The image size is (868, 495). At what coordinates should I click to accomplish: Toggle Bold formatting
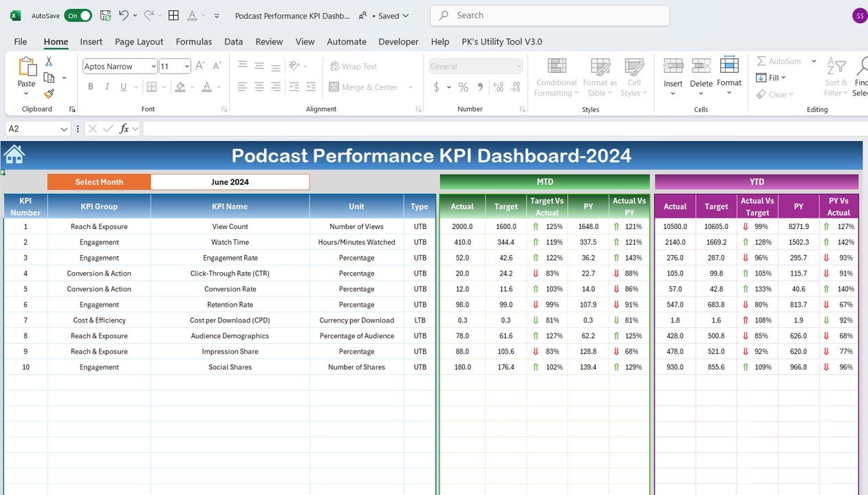click(x=90, y=87)
